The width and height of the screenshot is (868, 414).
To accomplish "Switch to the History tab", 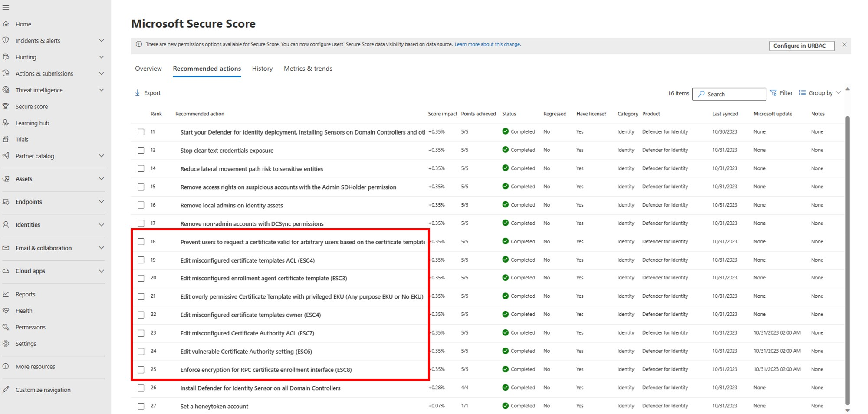I will (x=262, y=69).
